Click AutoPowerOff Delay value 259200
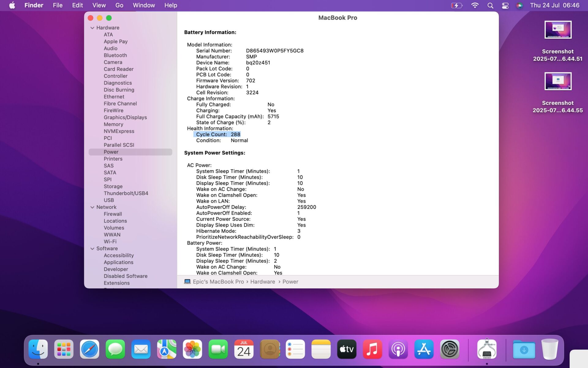The width and height of the screenshot is (588, 368). [307, 207]
